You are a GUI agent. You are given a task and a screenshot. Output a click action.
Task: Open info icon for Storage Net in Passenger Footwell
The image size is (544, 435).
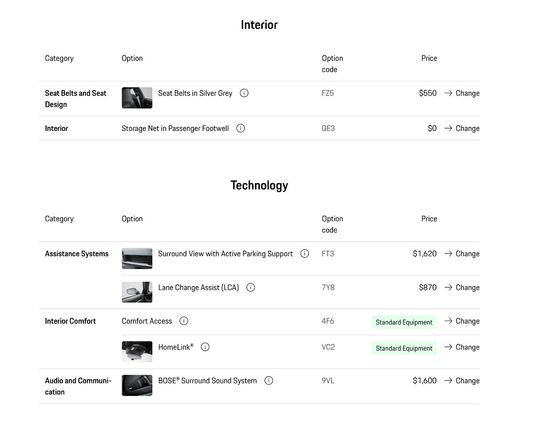click(240, 128)
